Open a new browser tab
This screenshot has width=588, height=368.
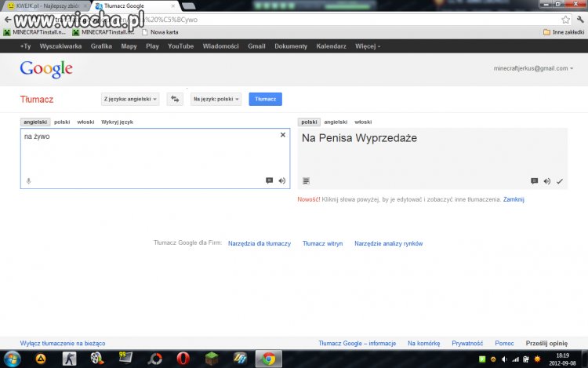(x=188, y=6)
